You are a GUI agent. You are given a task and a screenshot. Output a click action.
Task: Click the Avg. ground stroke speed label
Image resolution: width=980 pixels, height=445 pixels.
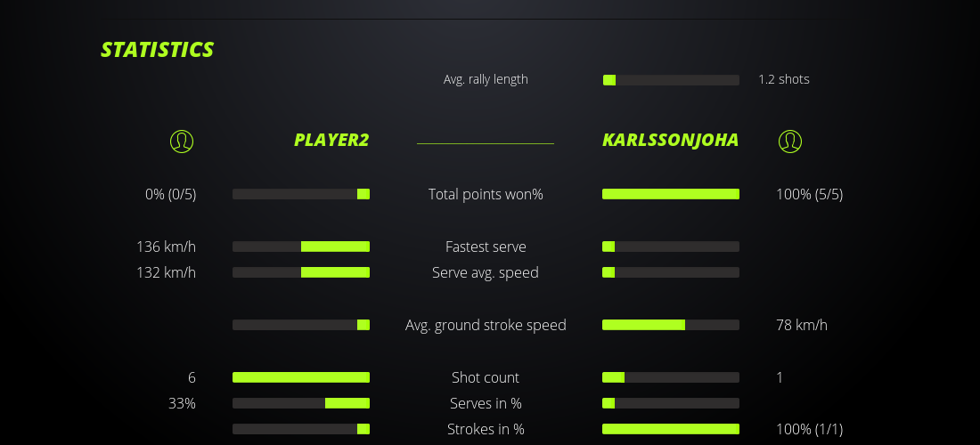(486, 325)
